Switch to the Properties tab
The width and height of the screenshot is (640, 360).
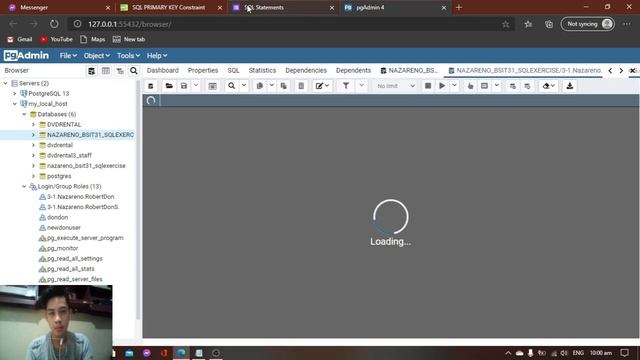(x=203, y=71)
